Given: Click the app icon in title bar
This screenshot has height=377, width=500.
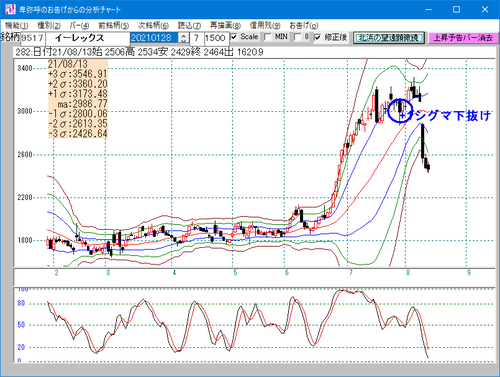Looking at the screenshot, I should pos(10,9).
